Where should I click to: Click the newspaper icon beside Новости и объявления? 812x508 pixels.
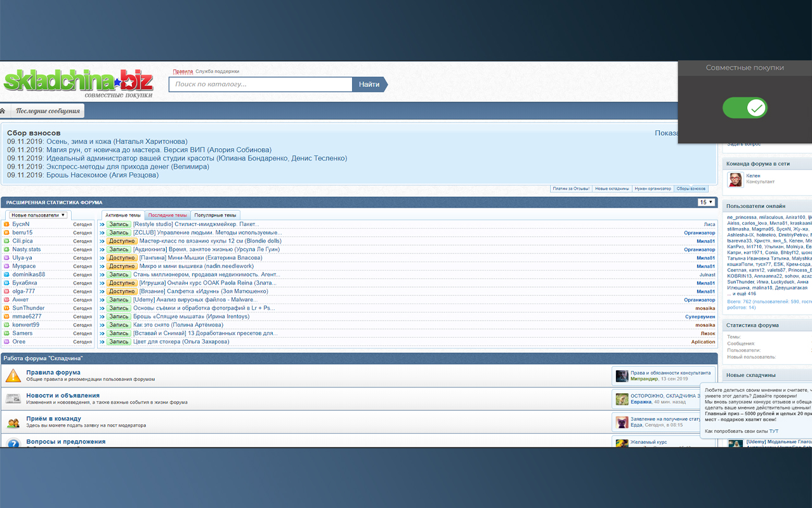tap(13, 399)
